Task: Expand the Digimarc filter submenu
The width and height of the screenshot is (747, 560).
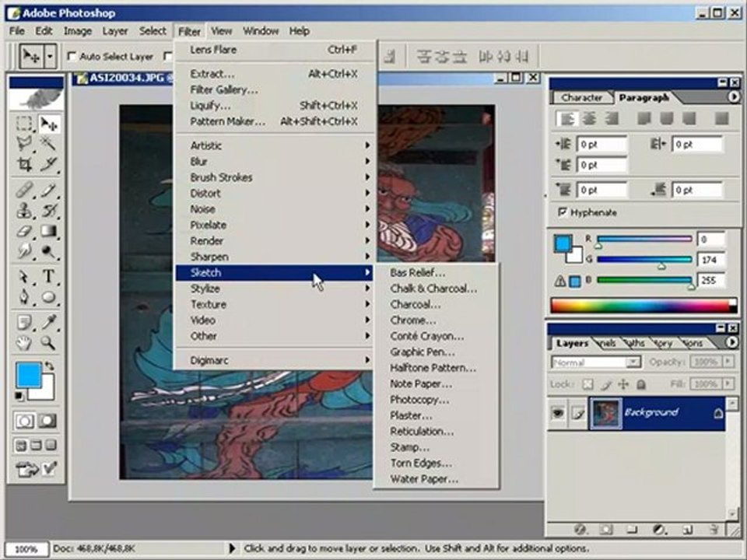Action: (x=275, y=360)
